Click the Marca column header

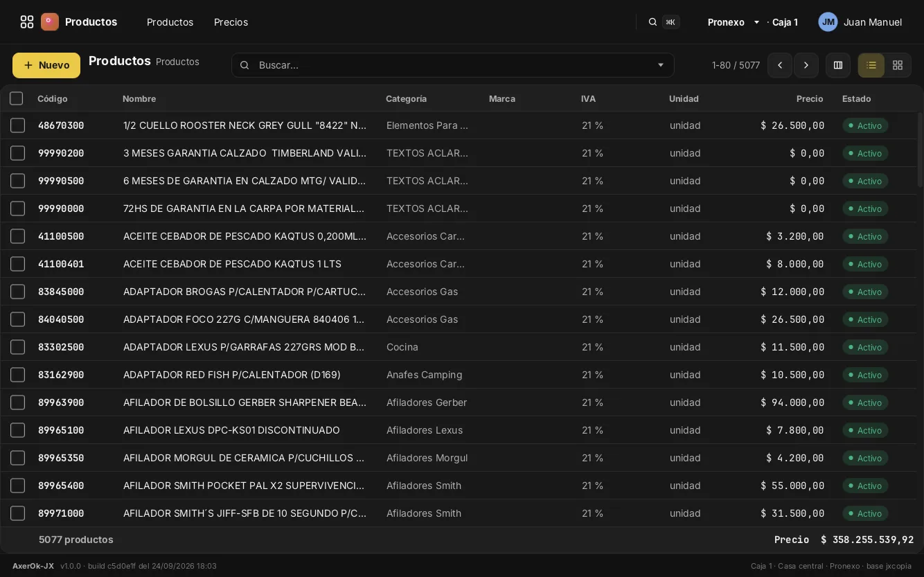(502, 98)
